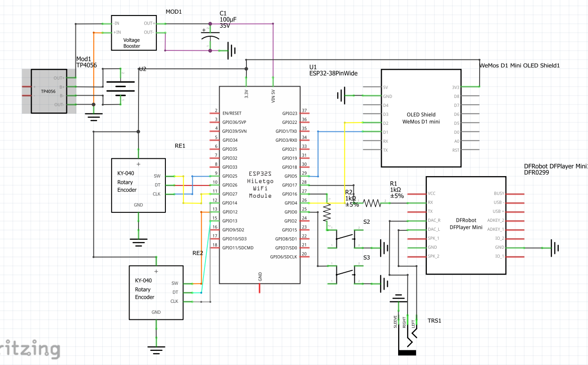Click the ground symbol beneath RE2 encoder
588x365 pixels.
click(156, 350)
